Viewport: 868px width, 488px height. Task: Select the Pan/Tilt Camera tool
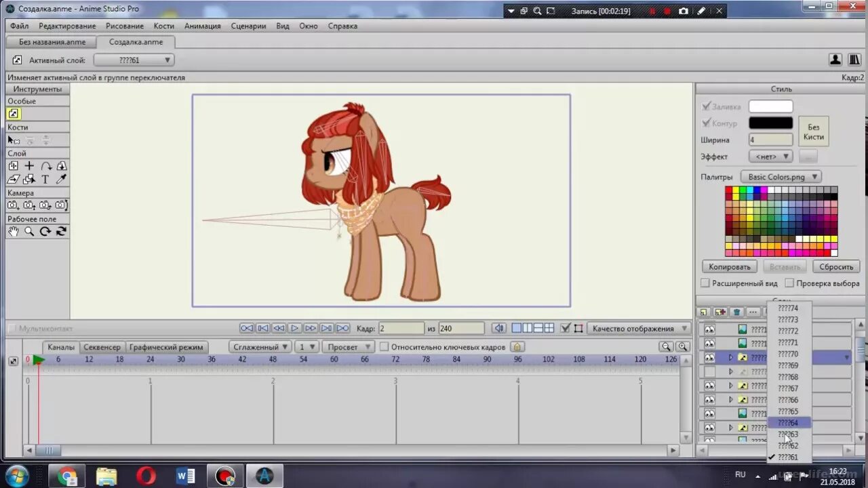(x=61, y=205)
